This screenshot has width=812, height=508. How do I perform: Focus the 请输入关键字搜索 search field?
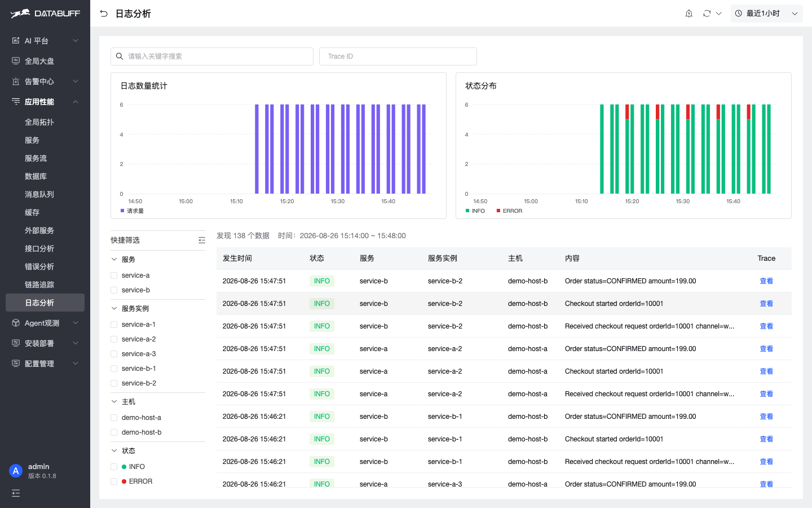pyautogui.click(x=212, y=56)
